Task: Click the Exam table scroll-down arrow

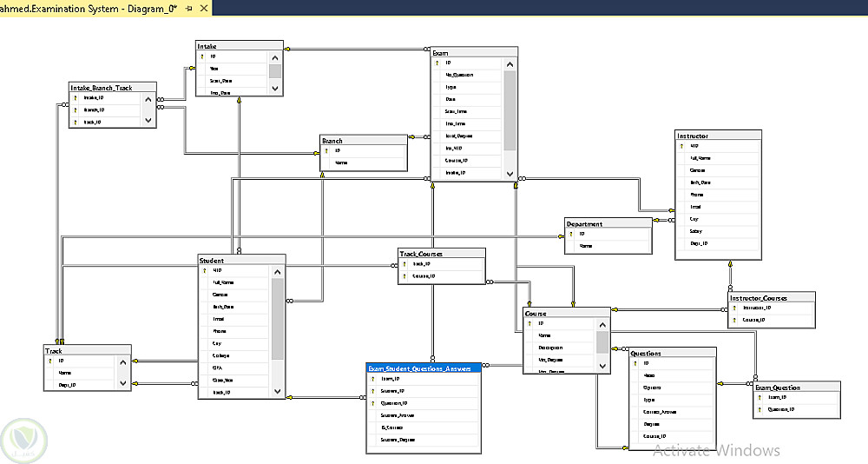Action: 510,173
